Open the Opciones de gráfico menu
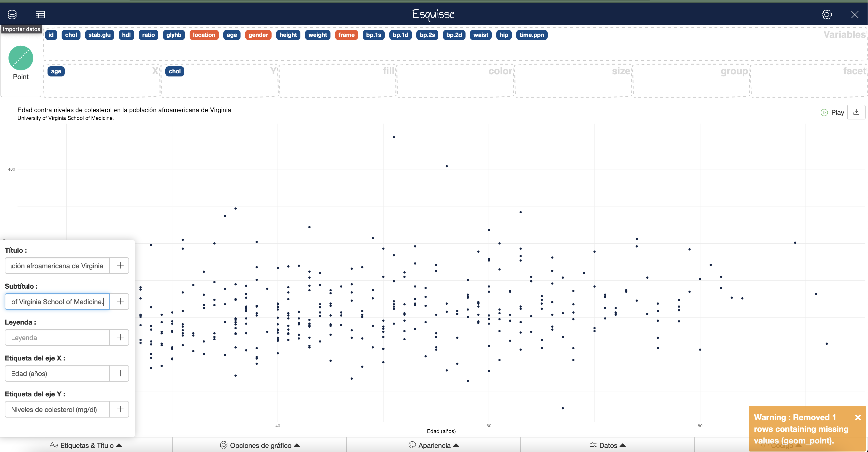 click(260, 445)
